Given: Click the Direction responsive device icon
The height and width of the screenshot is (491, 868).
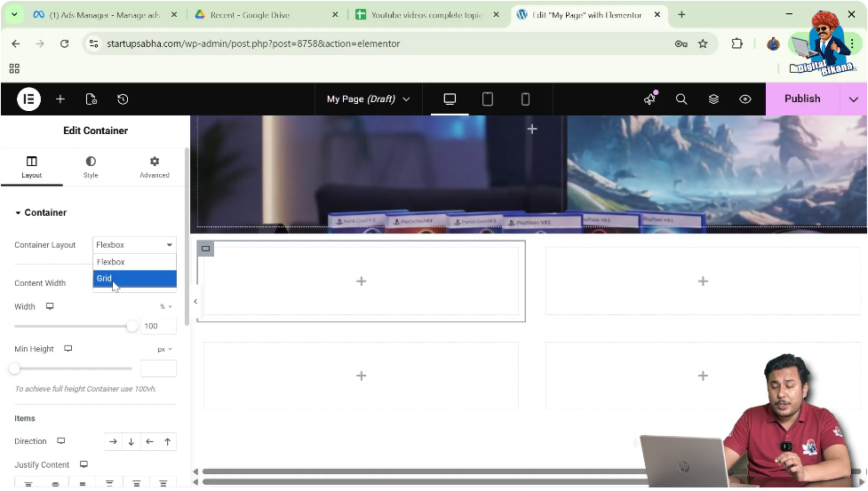Looking at the screenshot, I should click(x=61, y=441).
